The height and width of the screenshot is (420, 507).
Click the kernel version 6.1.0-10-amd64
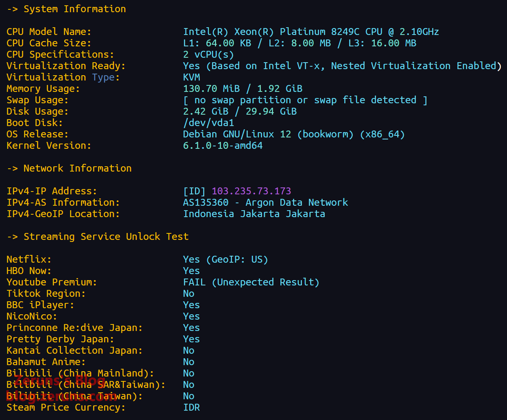tap(223, 146)
